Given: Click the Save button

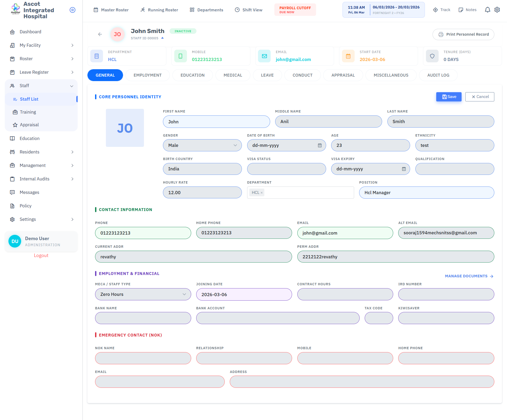Looking at the screenshot, I should click(449, 97).
